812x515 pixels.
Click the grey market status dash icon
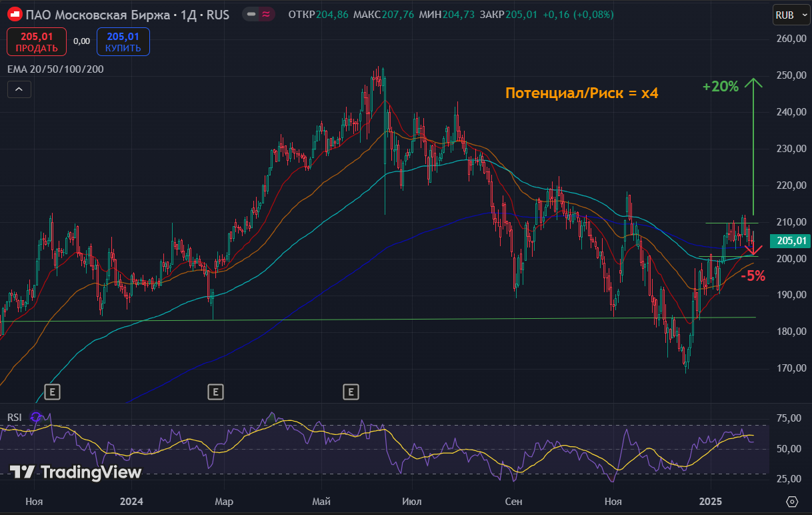click(251, 14)
